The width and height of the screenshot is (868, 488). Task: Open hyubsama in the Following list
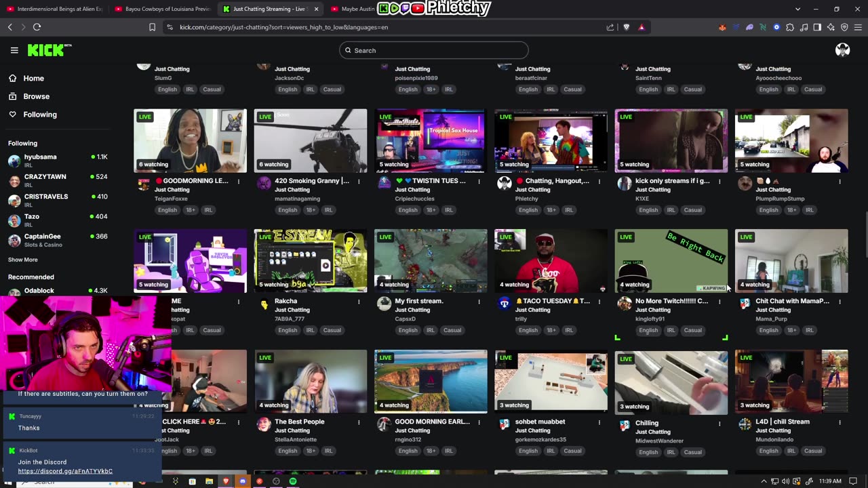point(58,161)
